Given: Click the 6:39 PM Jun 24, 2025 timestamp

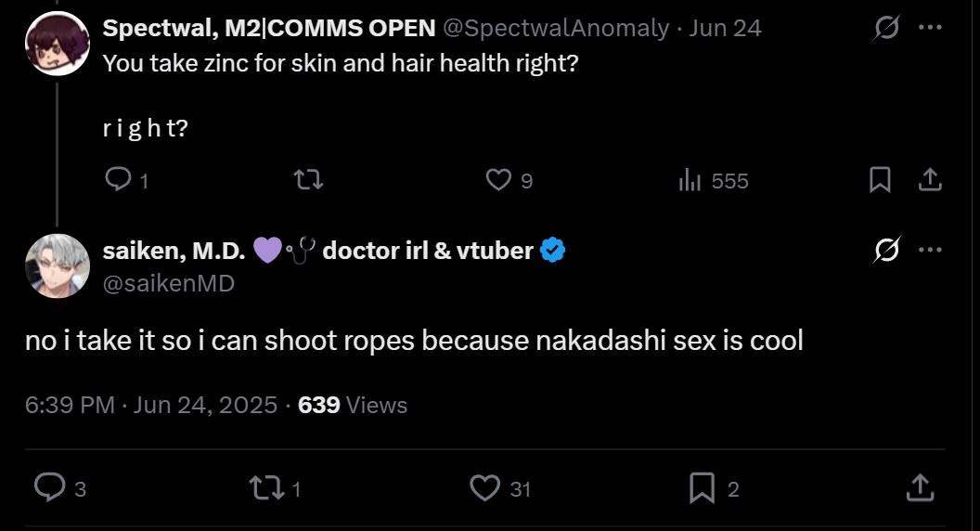Looking at the screenshot, I should point(151,406).
